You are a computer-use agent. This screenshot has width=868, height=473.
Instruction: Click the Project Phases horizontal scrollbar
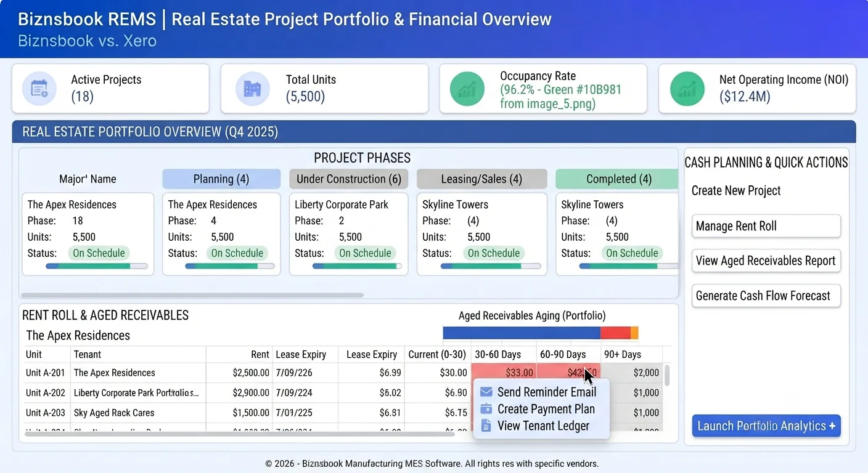tap(193, 295)
